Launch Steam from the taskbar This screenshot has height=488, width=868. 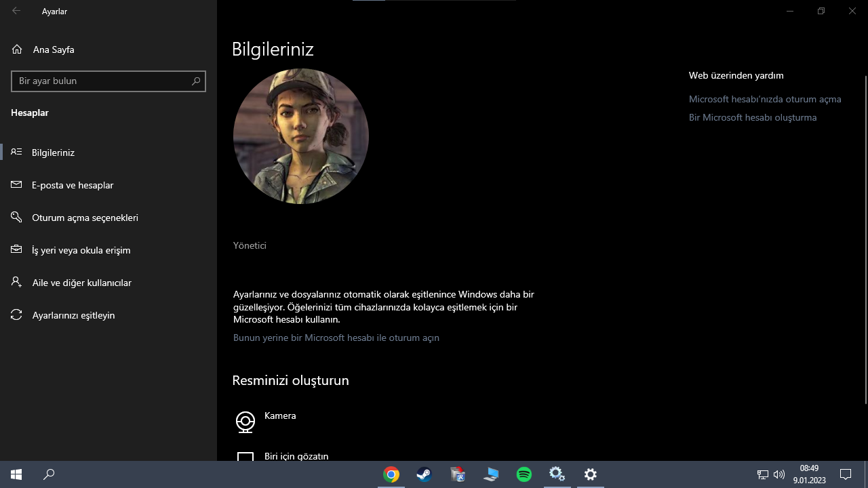pos(425,474)
